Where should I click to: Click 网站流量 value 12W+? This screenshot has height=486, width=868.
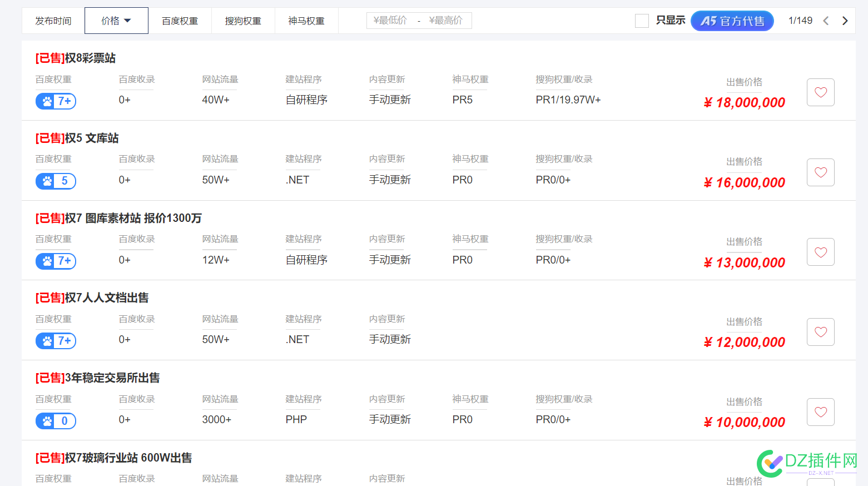(x=216, y=260)
